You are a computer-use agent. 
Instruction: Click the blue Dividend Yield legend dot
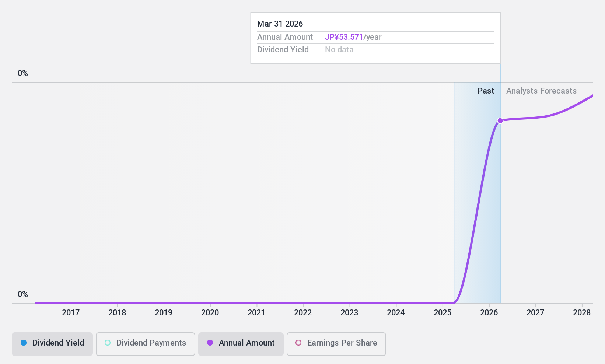(x=24, y=343)
